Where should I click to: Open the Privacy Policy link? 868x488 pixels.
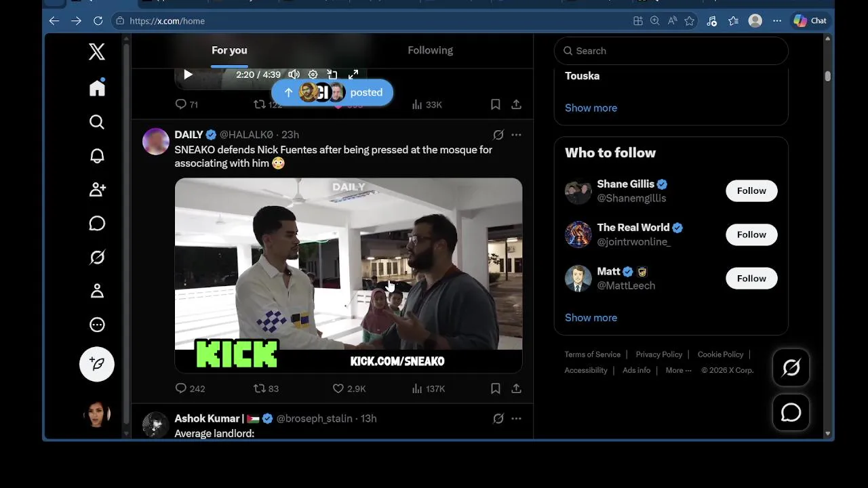click(x=659, y=354)
